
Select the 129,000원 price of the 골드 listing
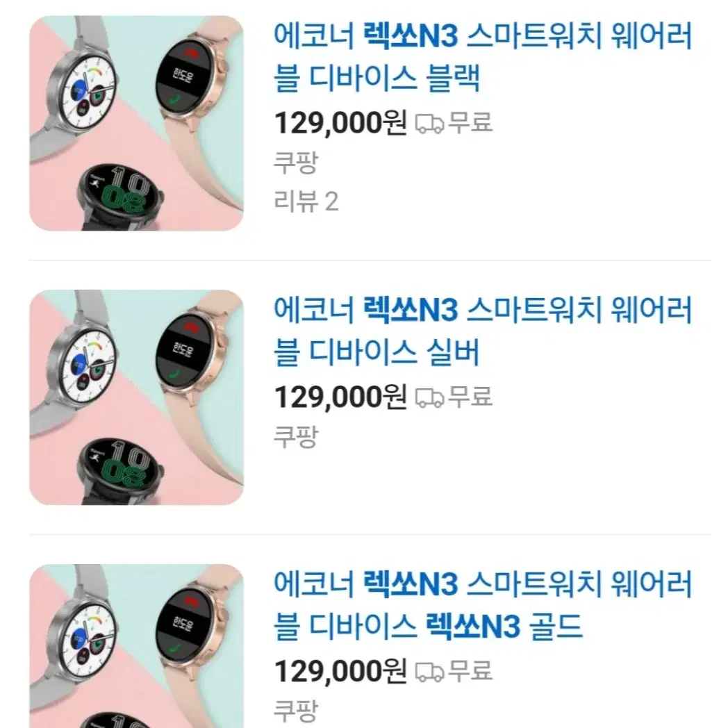[341, 671]
